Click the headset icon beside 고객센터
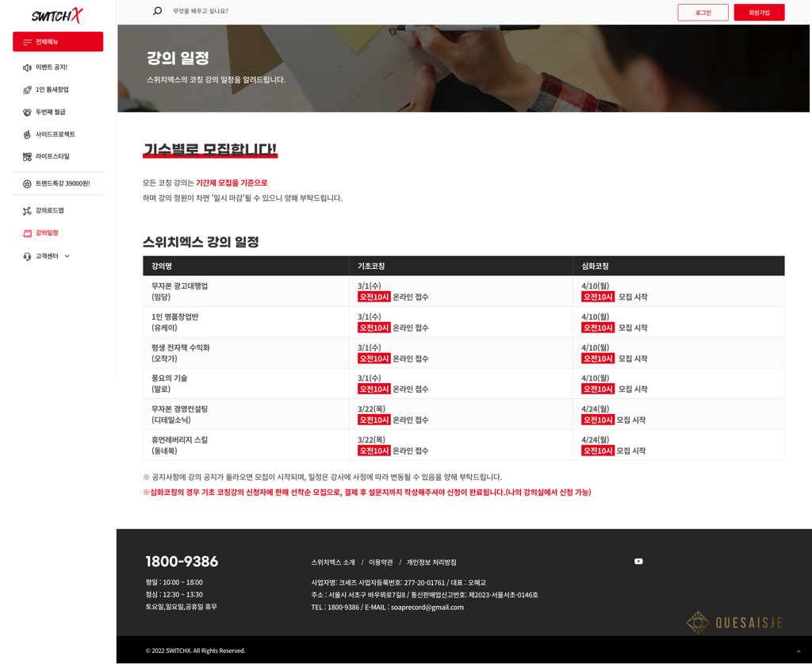This screenshot has width=812, height=664. pos(27,256)
